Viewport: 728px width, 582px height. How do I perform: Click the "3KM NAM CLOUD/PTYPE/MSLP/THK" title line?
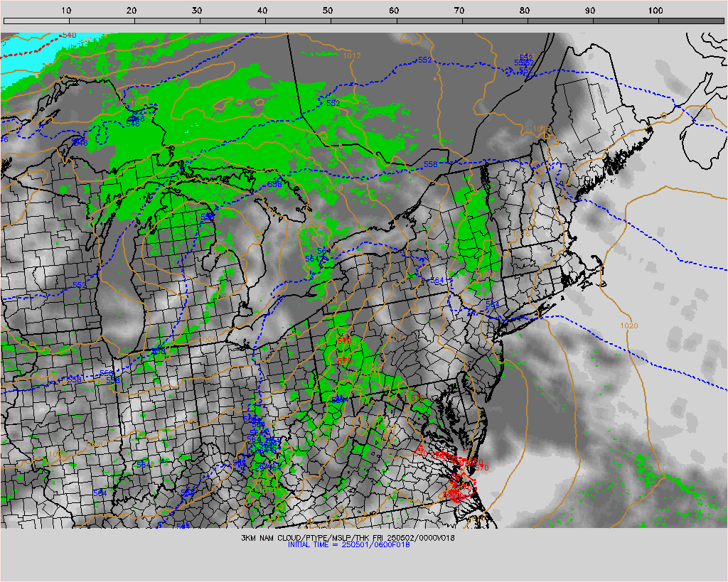(348, 538)
